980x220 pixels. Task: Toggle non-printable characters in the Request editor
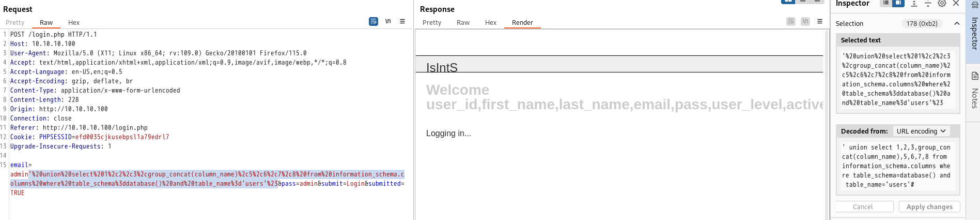(388, 22)
